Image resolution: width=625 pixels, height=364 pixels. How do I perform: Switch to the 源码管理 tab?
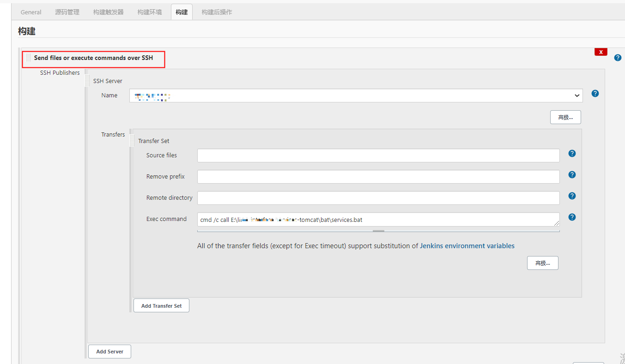[67, 12]
